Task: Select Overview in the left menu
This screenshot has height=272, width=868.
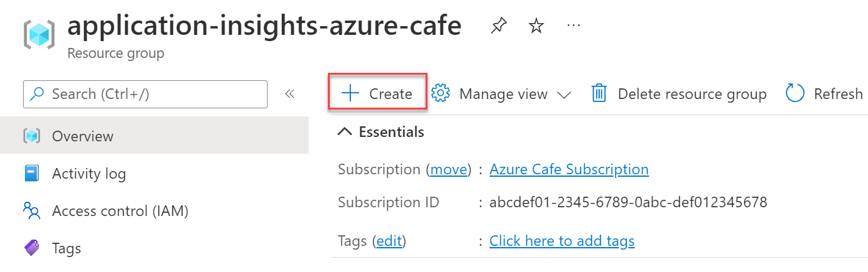Action: [x=83, y=136]
